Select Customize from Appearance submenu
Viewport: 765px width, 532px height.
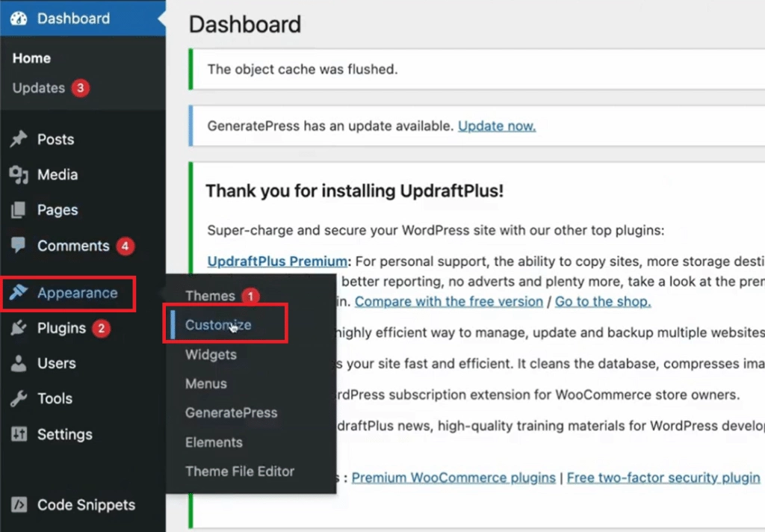pos(219,325)
